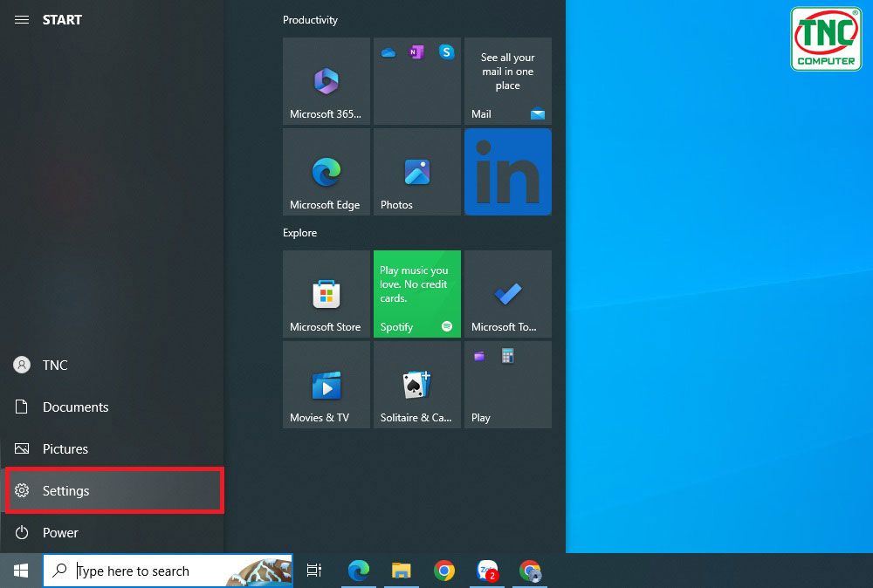Open the green Spotify tile
The width and height of the screenshot is (873, 588).
coord(417,294)
